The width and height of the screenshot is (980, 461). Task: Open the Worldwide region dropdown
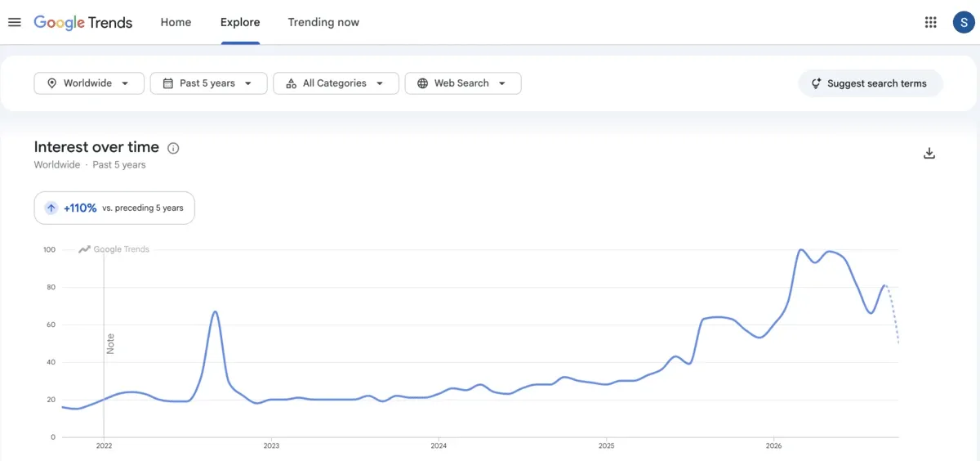pyautogui.click(x=89, y=83)
